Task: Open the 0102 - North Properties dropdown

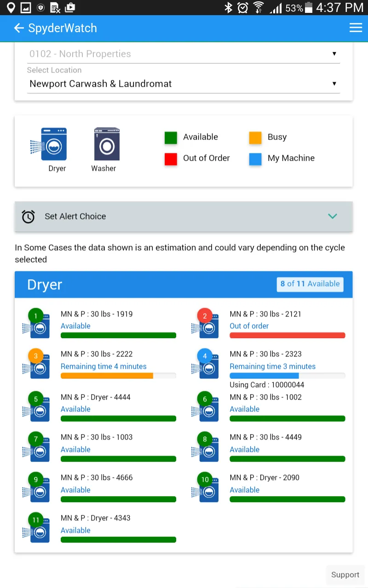Action: pos(184,54)
